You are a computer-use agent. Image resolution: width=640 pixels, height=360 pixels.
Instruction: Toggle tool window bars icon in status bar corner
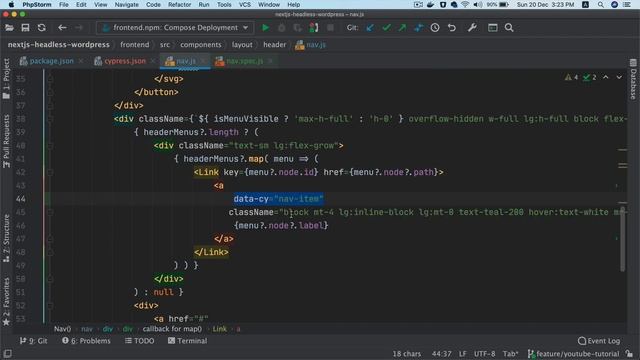[x=7, y=353]
